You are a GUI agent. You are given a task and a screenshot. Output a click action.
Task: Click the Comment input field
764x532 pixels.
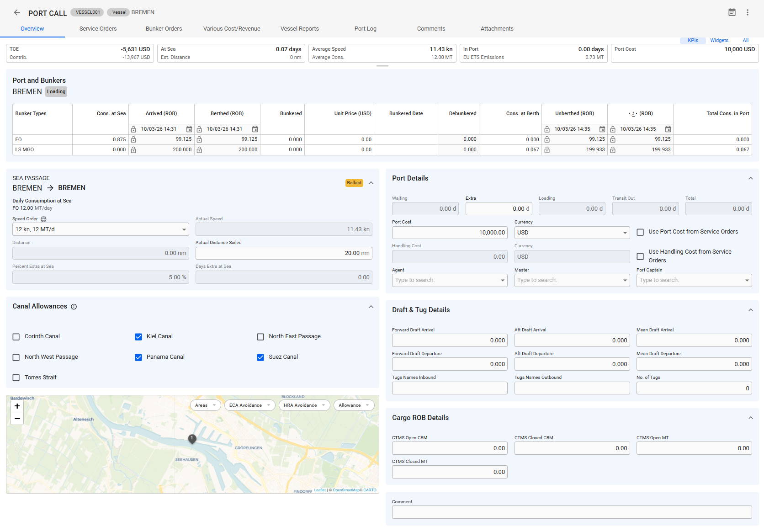point(572,512)
